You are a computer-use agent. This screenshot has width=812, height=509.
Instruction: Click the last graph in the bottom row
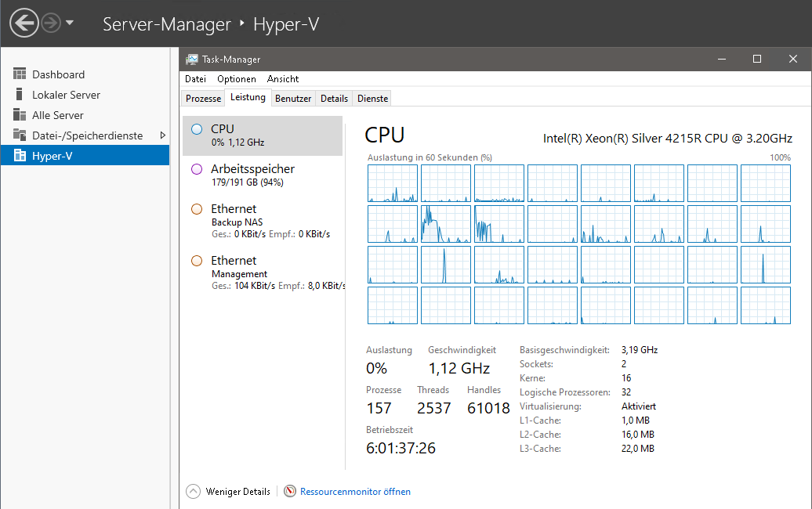pyautogui.click(x=766, y=305)
